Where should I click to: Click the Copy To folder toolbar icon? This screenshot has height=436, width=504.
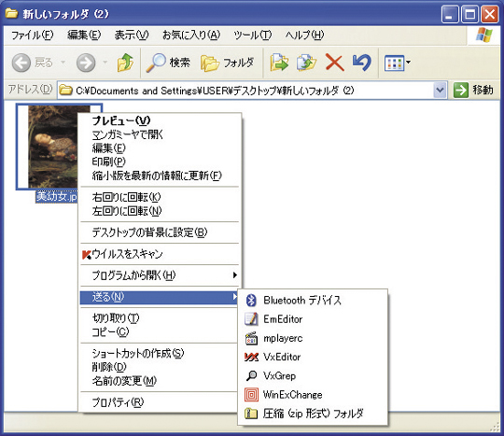pos(306,63)
